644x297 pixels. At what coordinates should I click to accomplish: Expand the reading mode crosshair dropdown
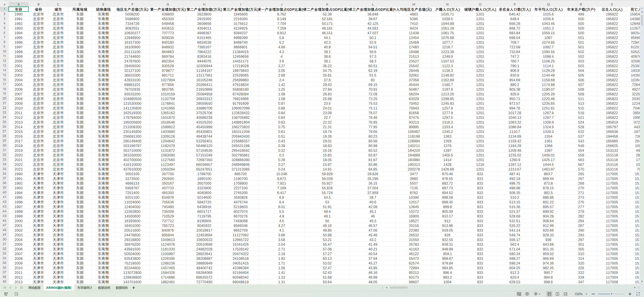[x=539, y=294]
